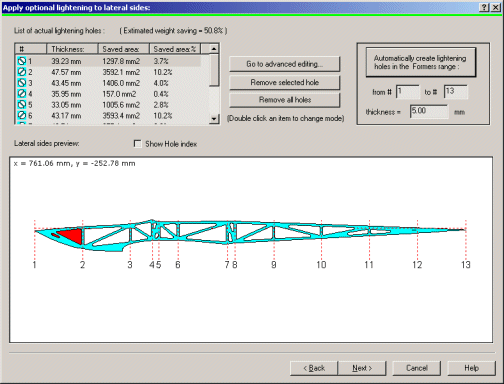Screen dimensions: 504x384
Task: Click the mode icon of hole 1
Action: pyautogui.click(x=22, y=61)
